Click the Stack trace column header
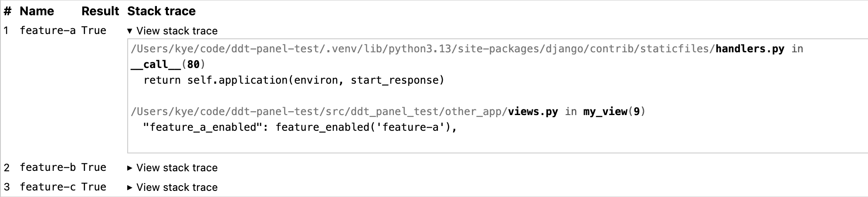Image resolution: width=868 pixels, height=197 pixels. (161, 11)
